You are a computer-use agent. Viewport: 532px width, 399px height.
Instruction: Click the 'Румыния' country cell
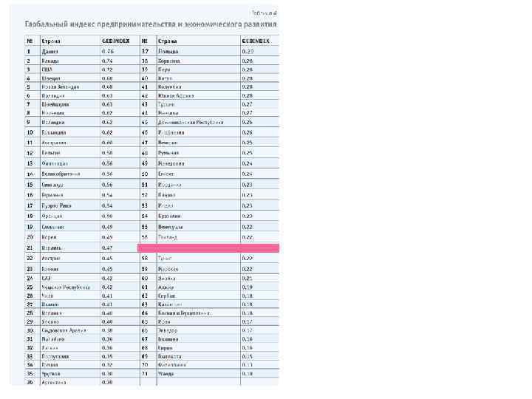169,152
